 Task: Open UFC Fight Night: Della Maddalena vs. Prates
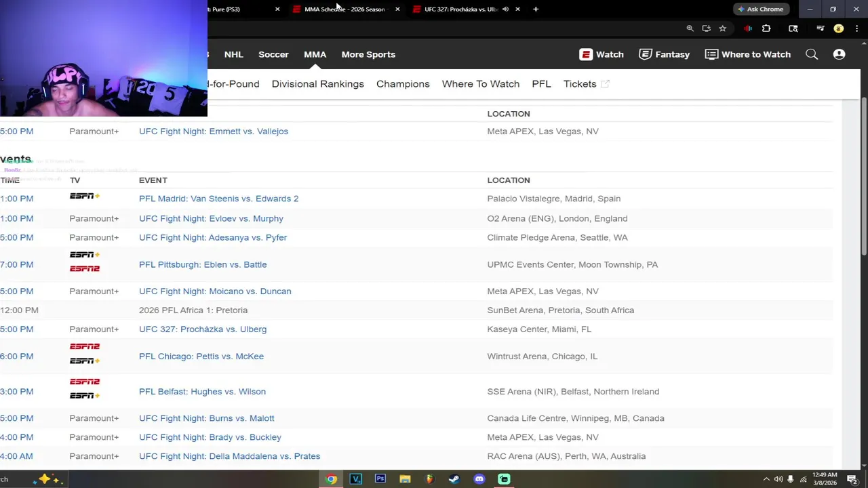coord(229,456)
